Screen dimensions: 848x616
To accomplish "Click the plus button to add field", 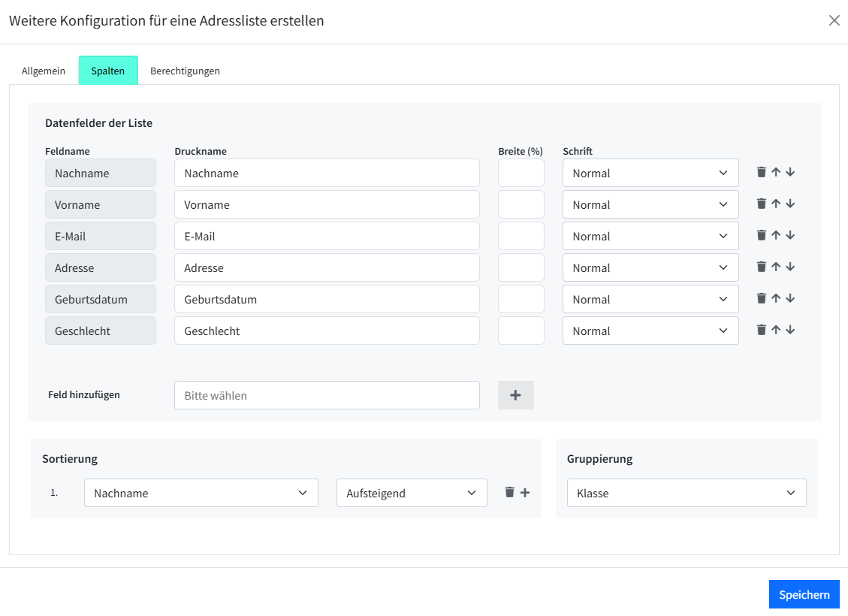I will tap(515, 395).
